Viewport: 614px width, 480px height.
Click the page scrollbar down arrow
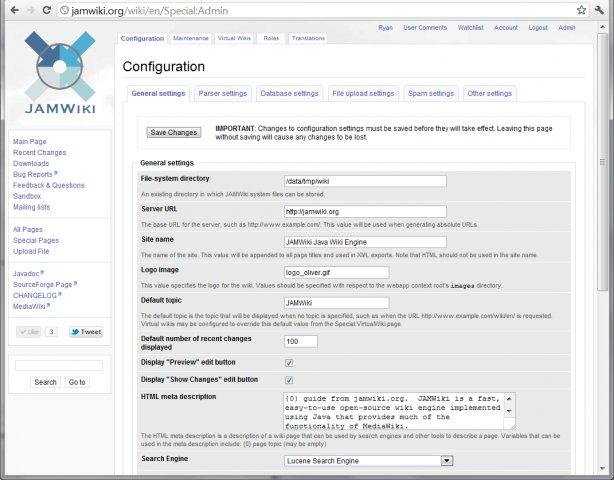tap(603, 468)
